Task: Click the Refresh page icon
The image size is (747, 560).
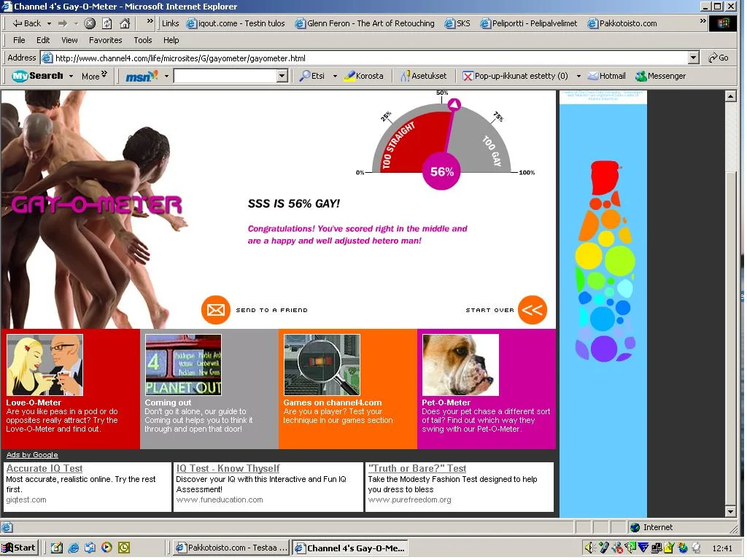Action: (107, 23)
